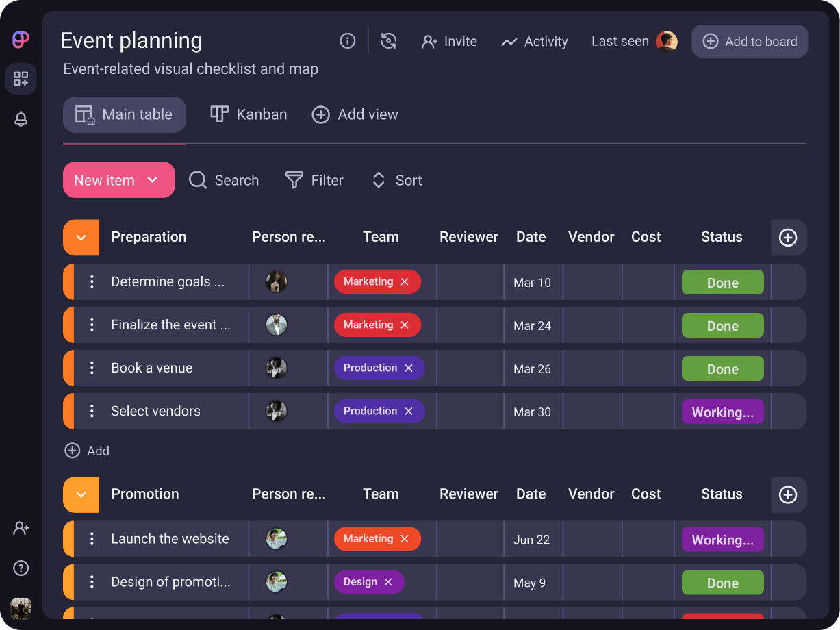Collapse the Promotion group chevron
This screenshot has width=840, height=630.
click(x=80, y=494)
